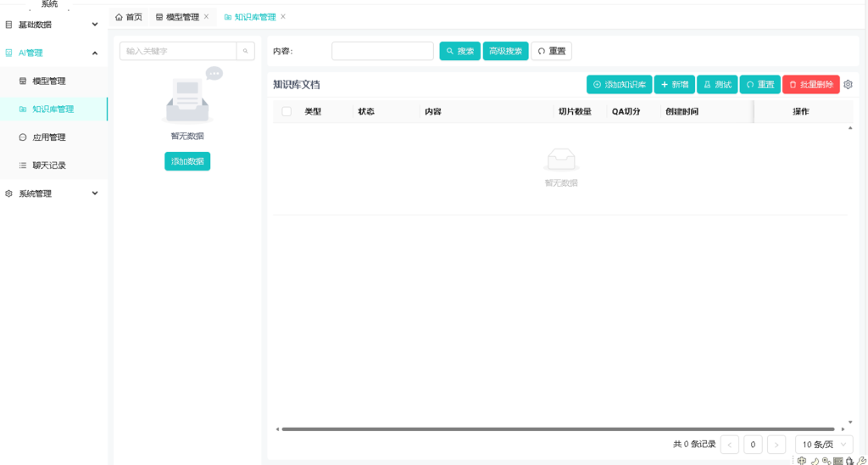Click the 搜索 button

[460, 51]
